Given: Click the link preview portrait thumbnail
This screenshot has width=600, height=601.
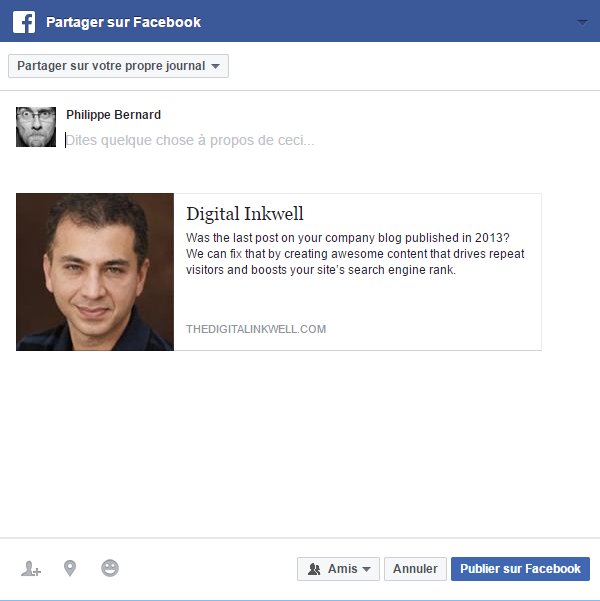Looking at the screenshot, I should click(95, 272).
